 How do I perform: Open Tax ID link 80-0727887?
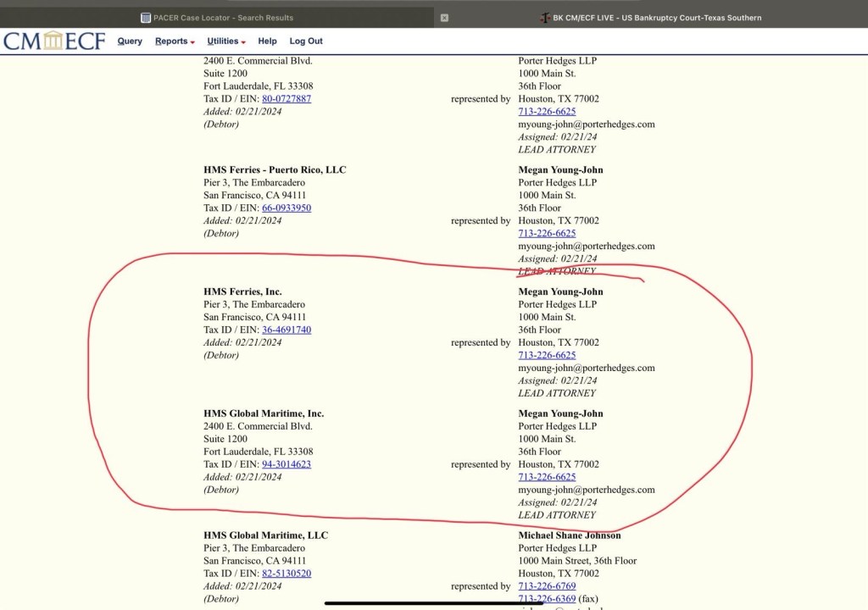click(x=287, y=99)
